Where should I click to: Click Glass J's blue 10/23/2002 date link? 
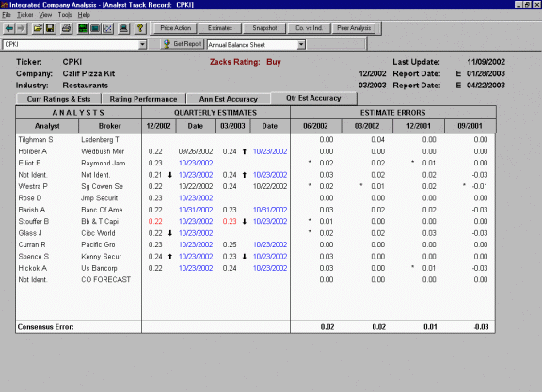coord(196,233)
